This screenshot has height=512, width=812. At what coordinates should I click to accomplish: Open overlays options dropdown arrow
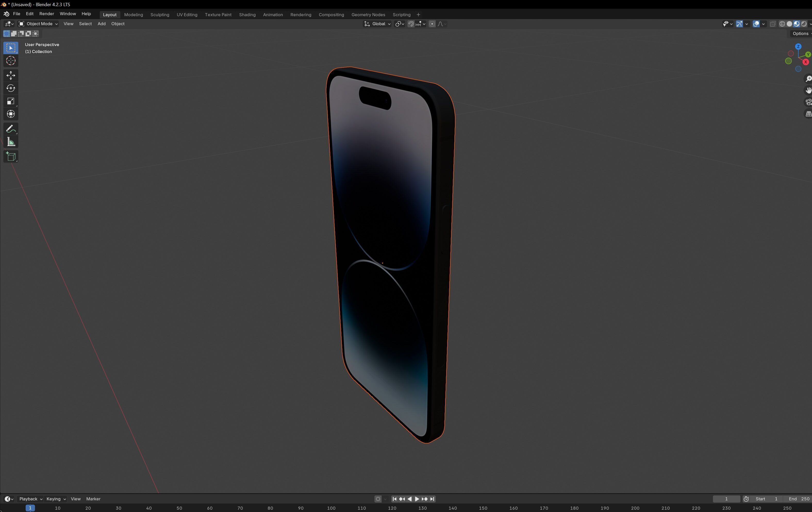click(764, 24)
